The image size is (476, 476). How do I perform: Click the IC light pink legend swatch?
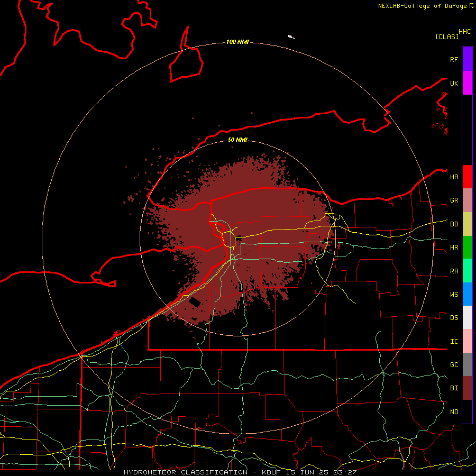[467, 341]
